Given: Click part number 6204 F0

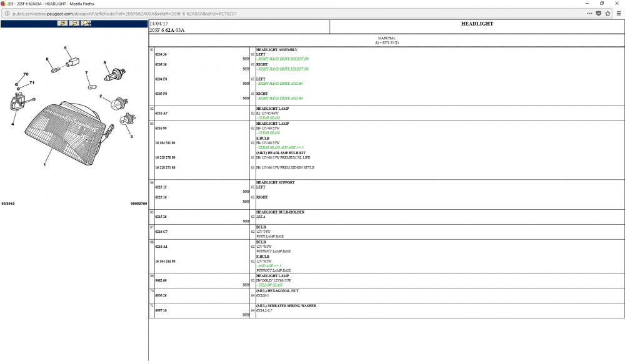Looking at the screenshot, I should coord(161,79).
